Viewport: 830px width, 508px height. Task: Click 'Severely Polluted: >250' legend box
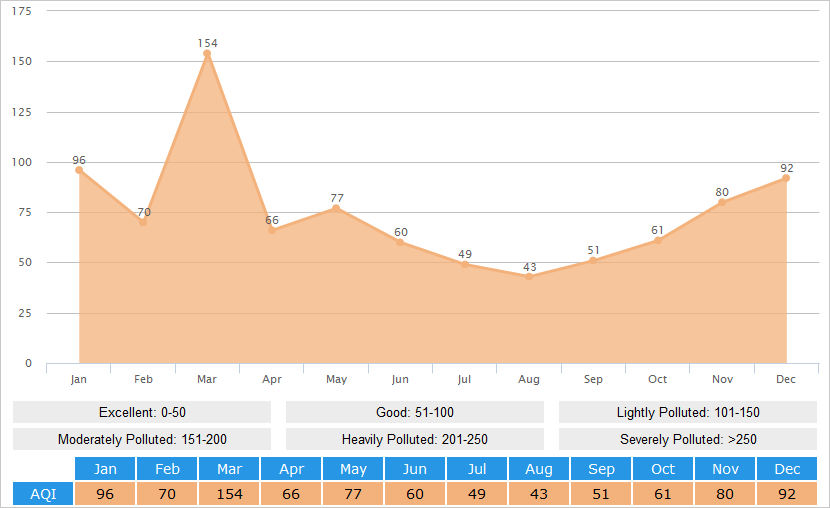tap(688, 439)
